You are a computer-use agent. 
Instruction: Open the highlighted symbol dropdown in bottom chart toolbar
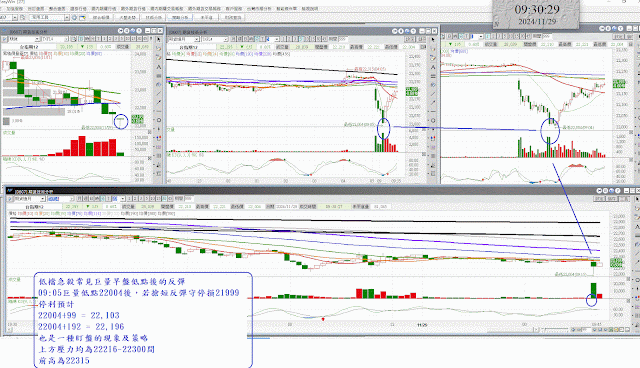coord(72,199)
